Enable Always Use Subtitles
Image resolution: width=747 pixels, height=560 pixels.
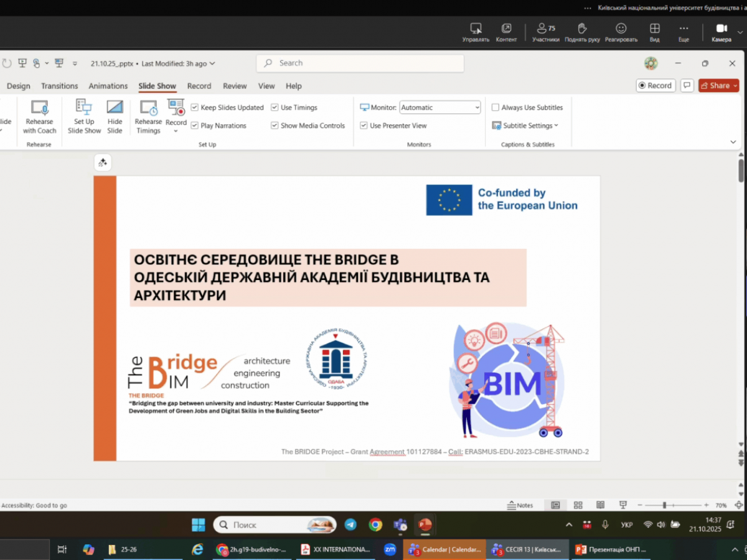[495, 107]
